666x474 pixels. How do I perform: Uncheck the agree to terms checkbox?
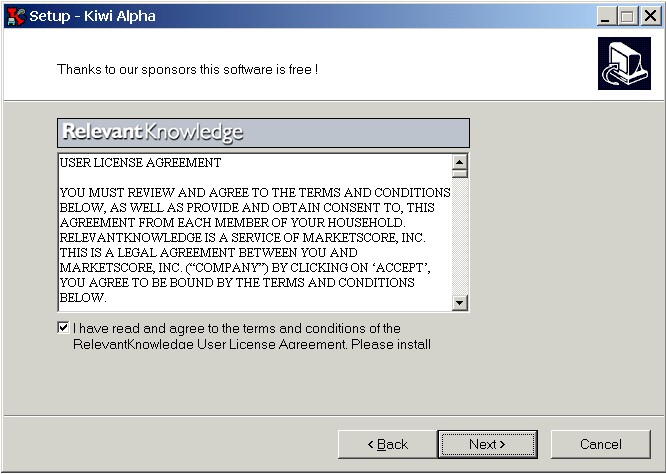[x=63, y=328]
